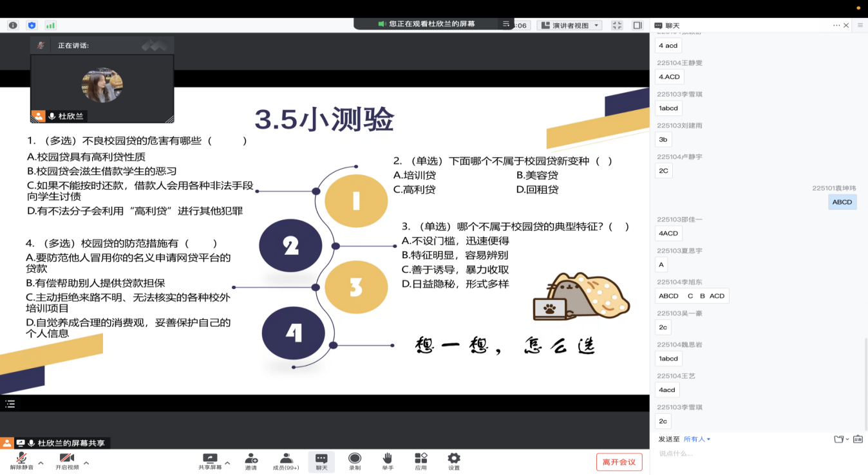Raise hand with the 举手 icon
Image resolution: width=868 pixels, height=475 pixels.
[388, 460]
